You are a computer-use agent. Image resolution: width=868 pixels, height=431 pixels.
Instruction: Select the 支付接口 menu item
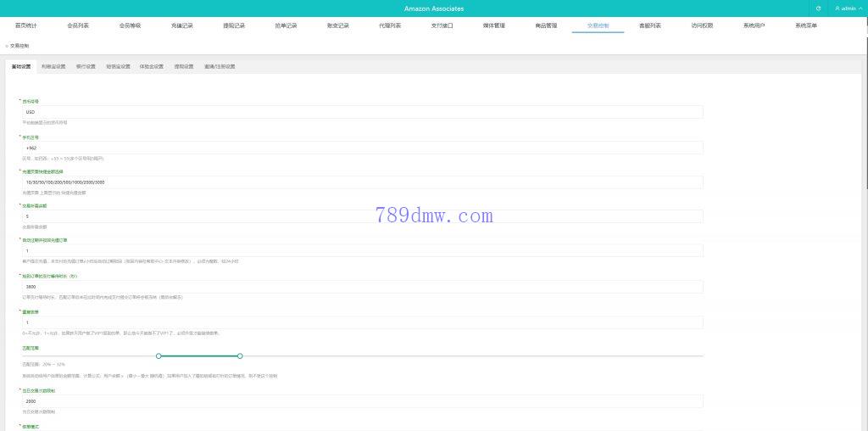[x=442, y=26]
